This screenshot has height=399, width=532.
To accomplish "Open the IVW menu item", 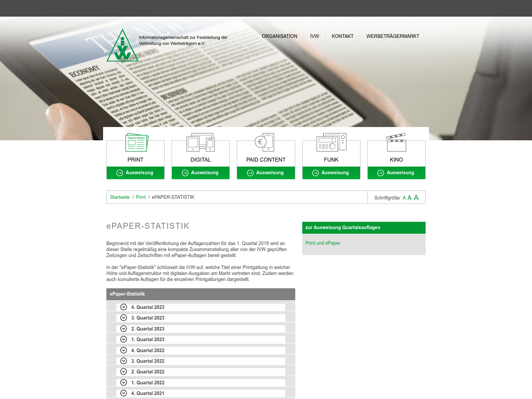I will [x=315, y=36].
